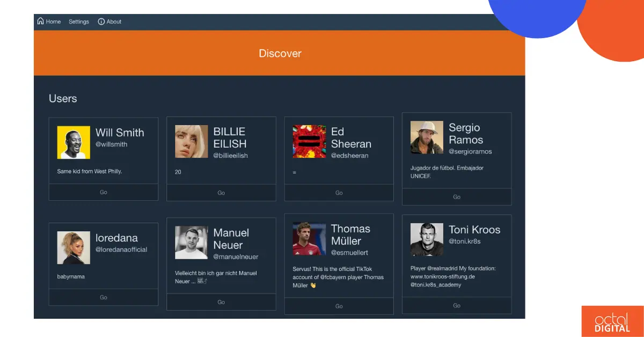Click the 'babymama' bio text
644x337 pixels.
tap(71, 277)
